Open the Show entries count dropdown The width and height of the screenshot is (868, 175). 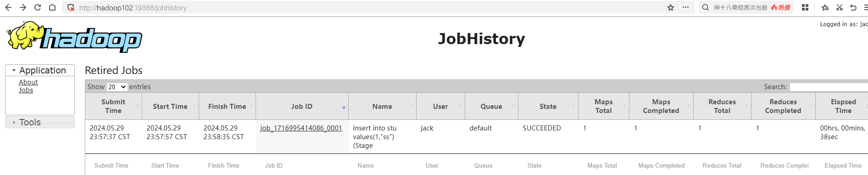click(x=117, y=87)
